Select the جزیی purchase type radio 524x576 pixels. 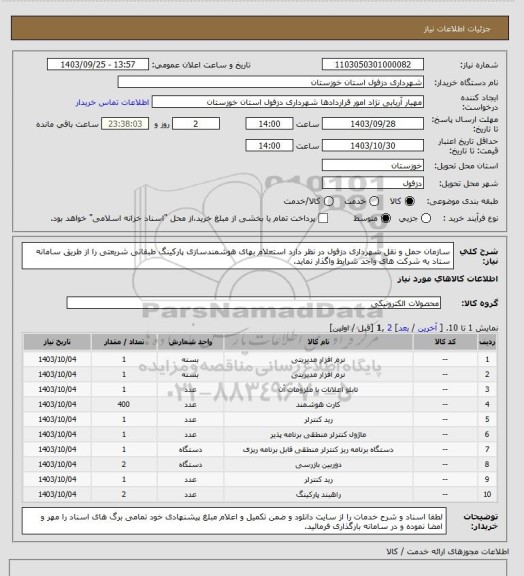pos(426,218)
